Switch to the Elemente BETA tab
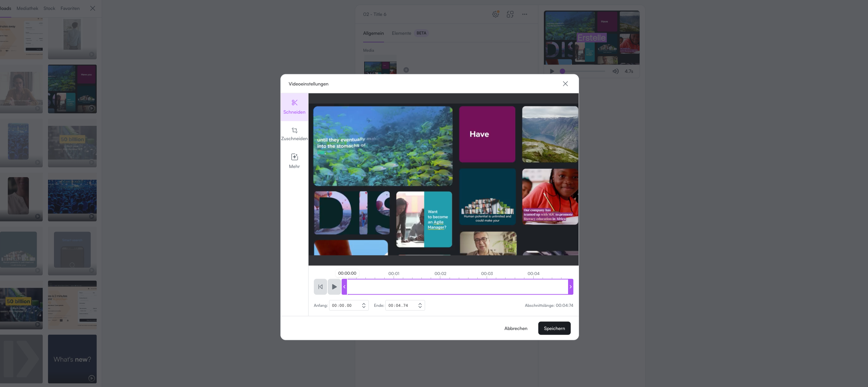868x387 pixels. click(x=401, y=33)
